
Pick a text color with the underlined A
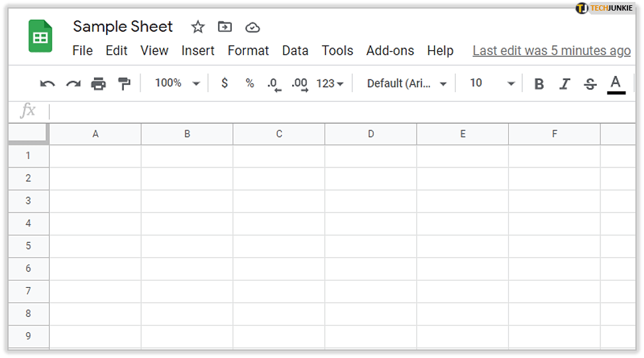(x=616, y=84)
